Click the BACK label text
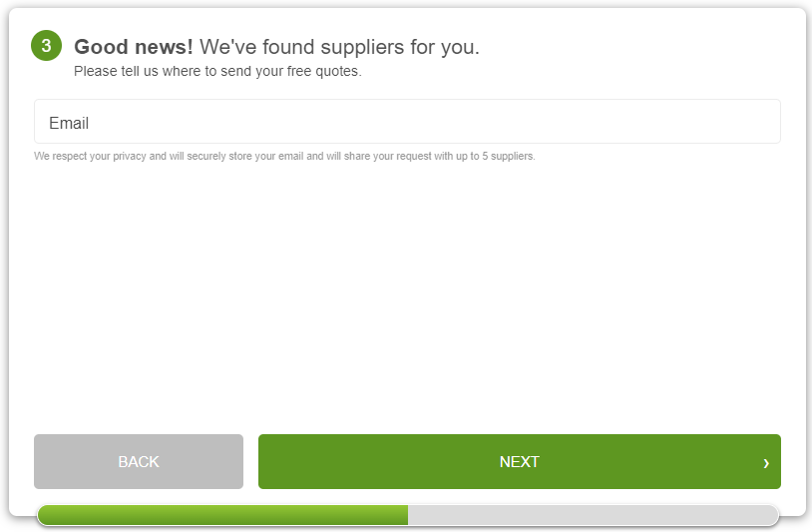 [139, 461]
